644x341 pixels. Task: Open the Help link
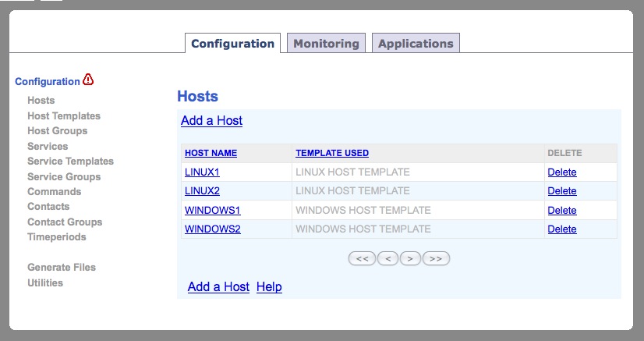click(269, 286)
